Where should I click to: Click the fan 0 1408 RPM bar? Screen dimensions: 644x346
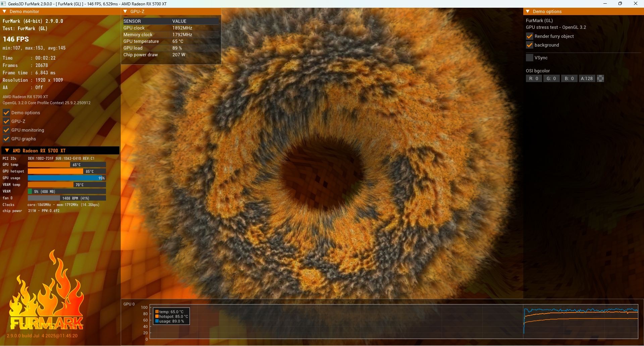[67, 198]
